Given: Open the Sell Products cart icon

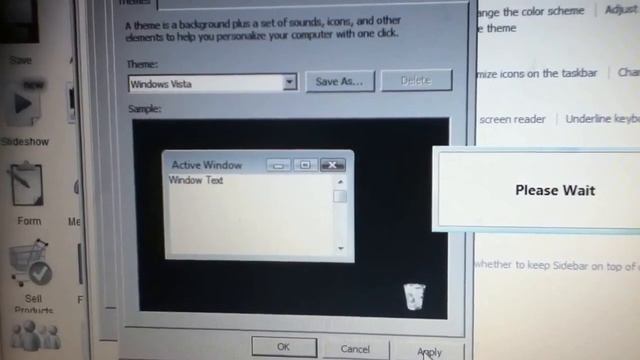Looking at the screenshot, I should tap(31, 263).
